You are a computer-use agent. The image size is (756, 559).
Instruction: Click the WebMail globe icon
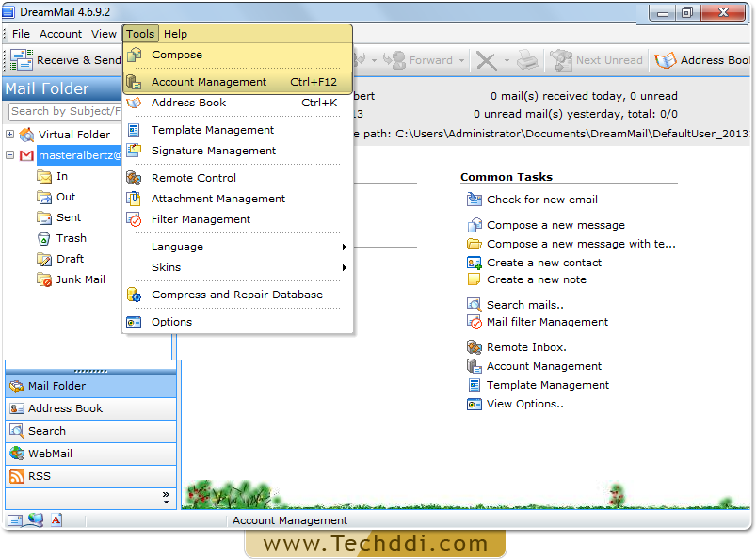click(17, 454)
